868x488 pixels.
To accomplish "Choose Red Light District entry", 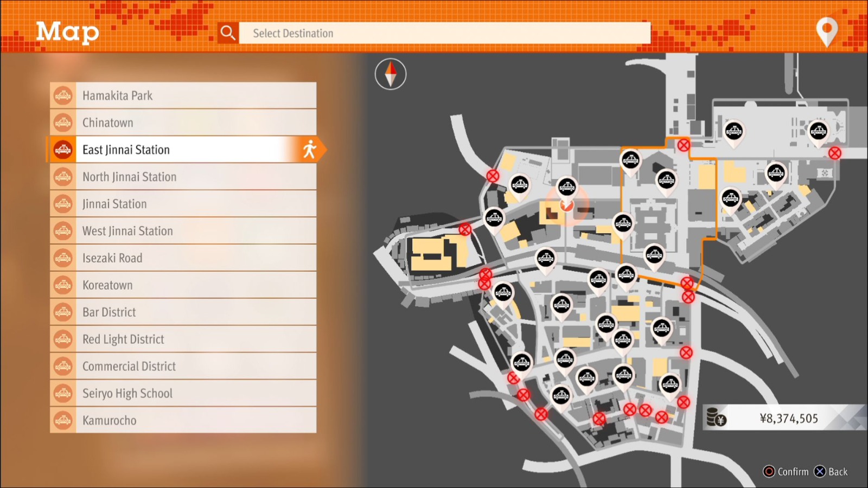I will [183, 339].
